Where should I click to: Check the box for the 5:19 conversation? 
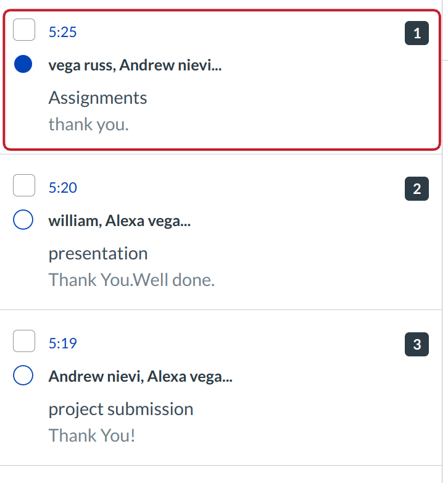[24, 341]
